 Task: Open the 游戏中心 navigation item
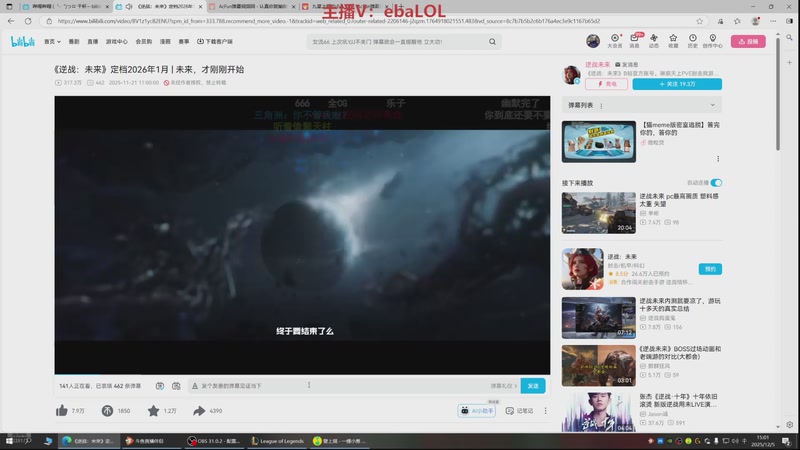tap(116, 41)
